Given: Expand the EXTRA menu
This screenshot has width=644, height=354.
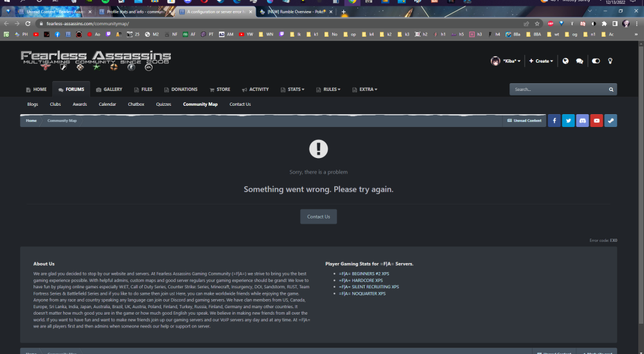Looking at the screenshot, I should pyautogui.click(x=365, y=89).
